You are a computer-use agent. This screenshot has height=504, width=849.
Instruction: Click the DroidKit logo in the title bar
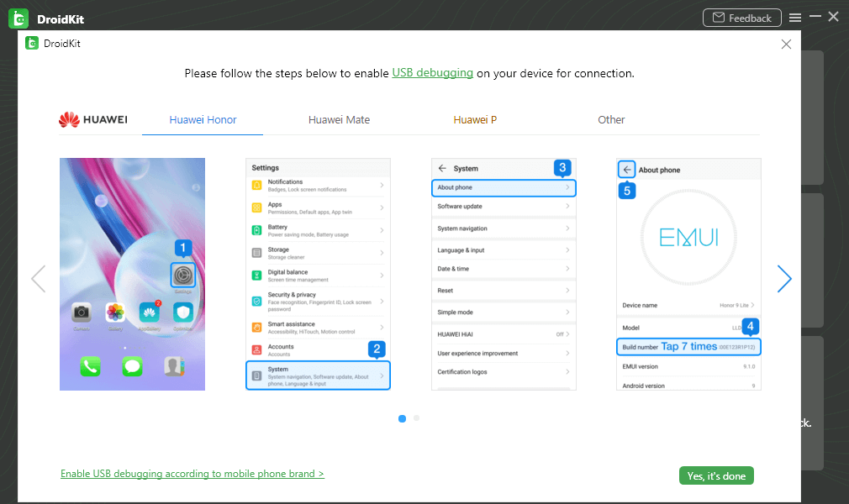18,18
